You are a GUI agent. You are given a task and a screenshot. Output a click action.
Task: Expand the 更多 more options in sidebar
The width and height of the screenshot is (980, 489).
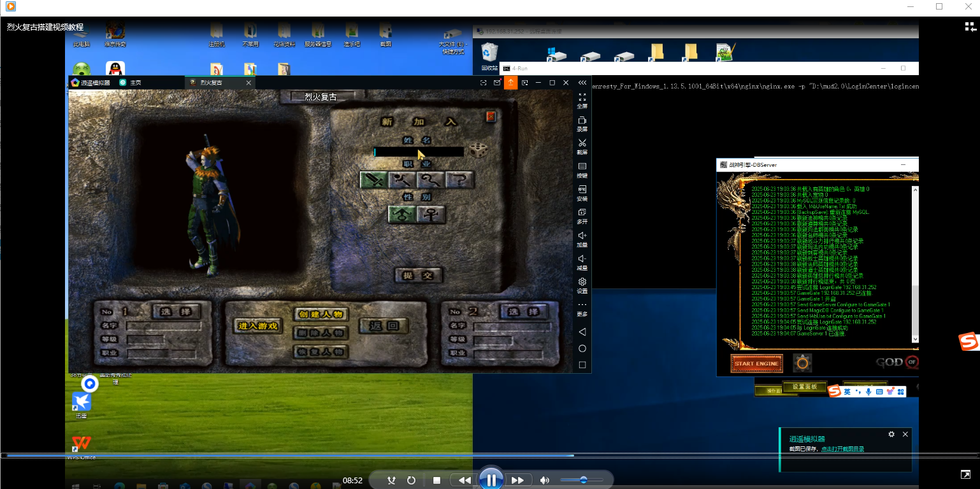pos(582,308)
